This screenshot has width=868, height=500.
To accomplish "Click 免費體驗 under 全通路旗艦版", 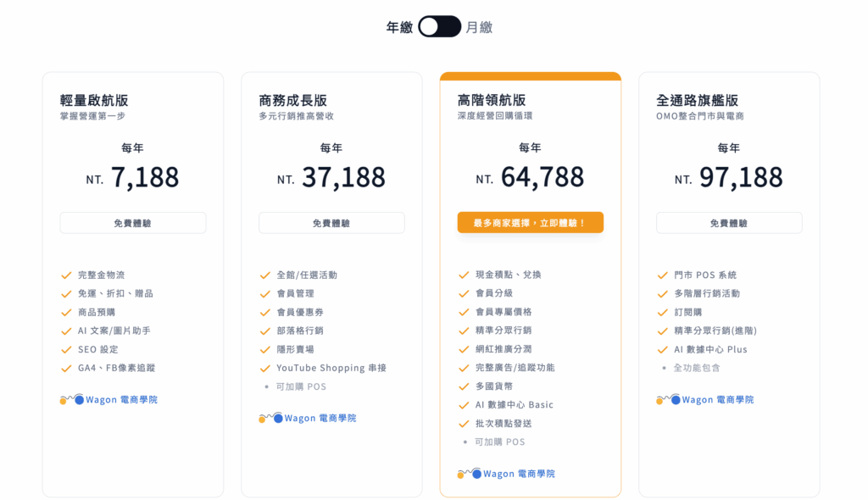I will tap(729, 223).
